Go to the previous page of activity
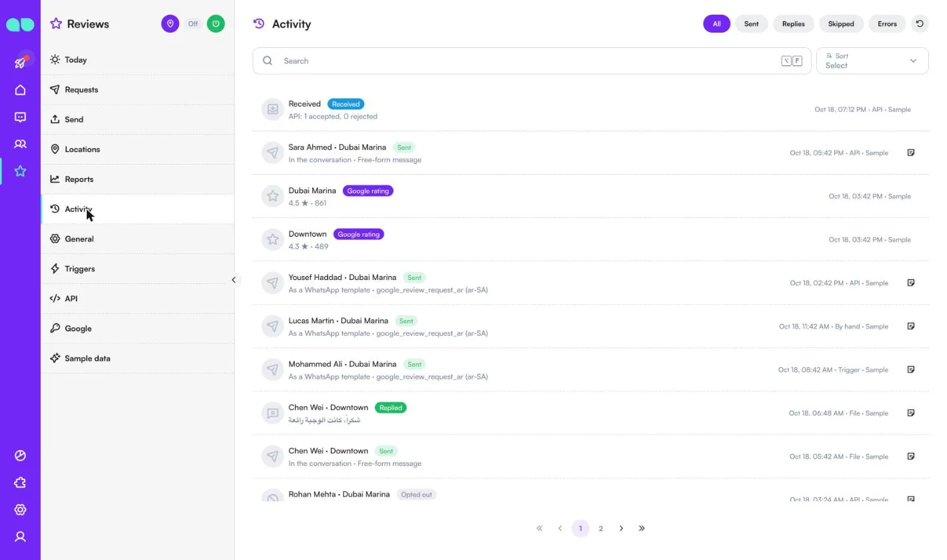 coord(560,529)
